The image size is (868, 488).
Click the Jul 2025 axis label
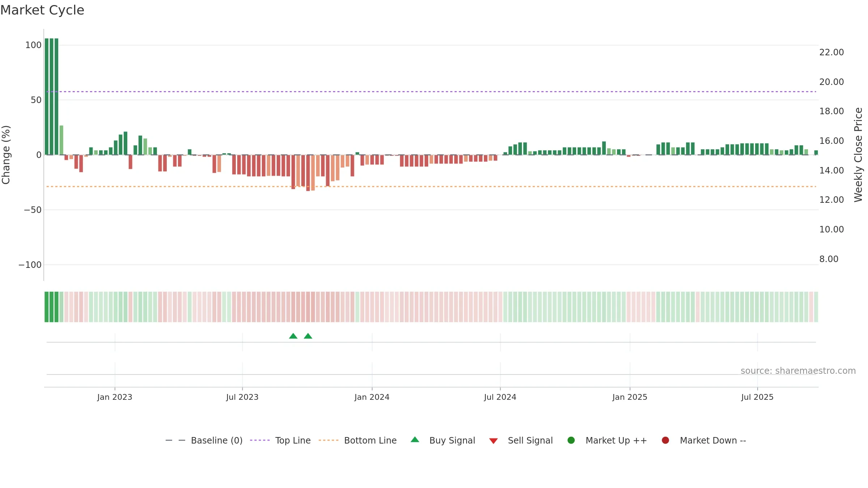click(757, 397)
